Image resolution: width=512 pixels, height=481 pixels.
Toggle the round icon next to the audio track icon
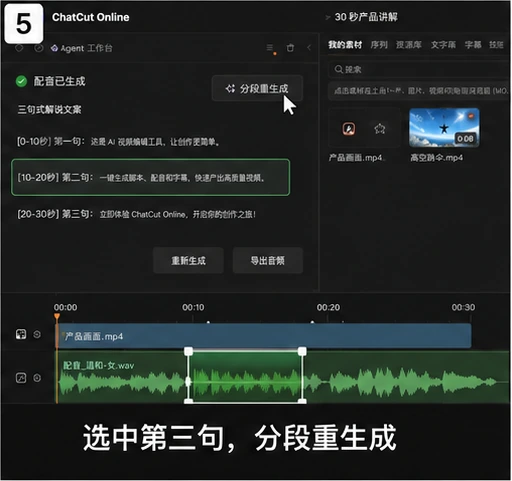[37, 378]
